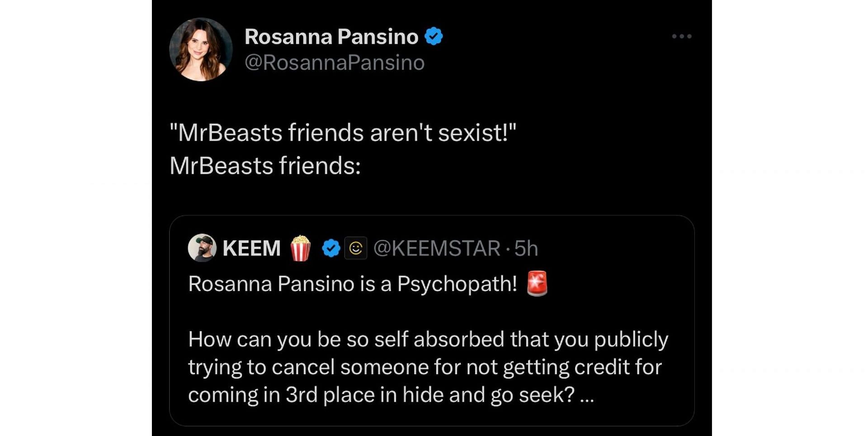Expand the truncated quoted tweet ellipsis
The width and height of the screenshot is (868, 436).
pyautogui.click(x=586, y=395)
